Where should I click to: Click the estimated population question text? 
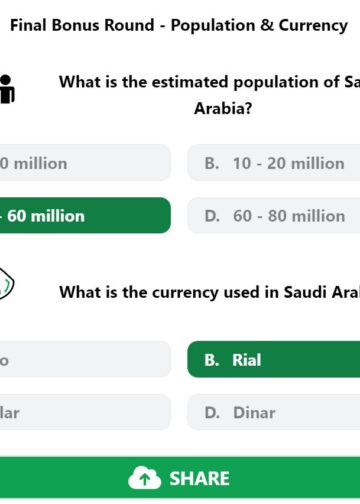pyautogui.click(x=209, y=95)
